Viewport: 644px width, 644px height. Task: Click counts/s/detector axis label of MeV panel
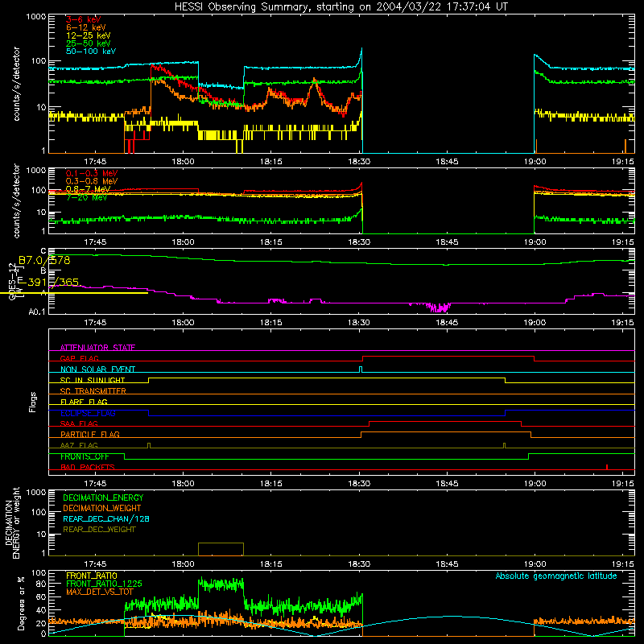(16, 200)
